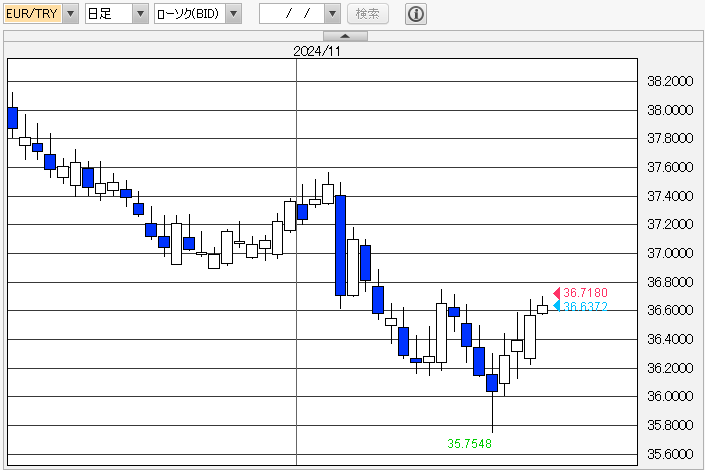Click the 37.6000 axis label
This screenshot has width=705, height=470.
670,167
